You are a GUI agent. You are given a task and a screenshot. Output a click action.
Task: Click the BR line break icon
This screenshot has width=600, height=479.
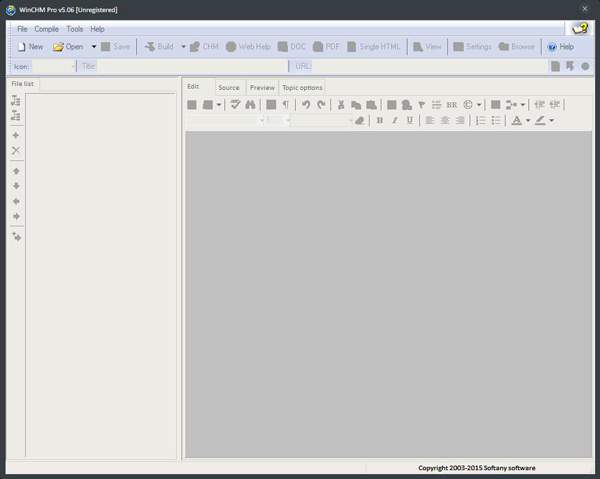[x=452, y=105]
